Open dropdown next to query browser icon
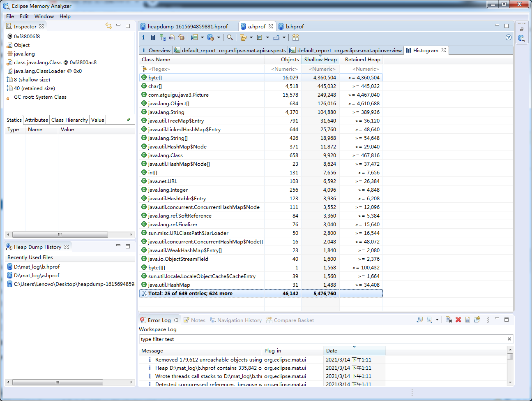 pos(219,37)
